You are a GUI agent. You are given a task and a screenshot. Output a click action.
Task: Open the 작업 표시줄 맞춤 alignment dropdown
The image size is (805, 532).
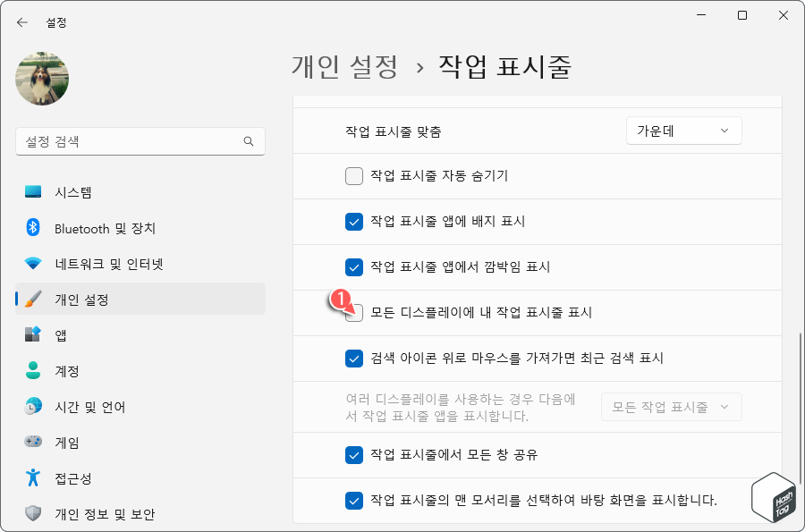pyautogui.click(x=683, y=131)
